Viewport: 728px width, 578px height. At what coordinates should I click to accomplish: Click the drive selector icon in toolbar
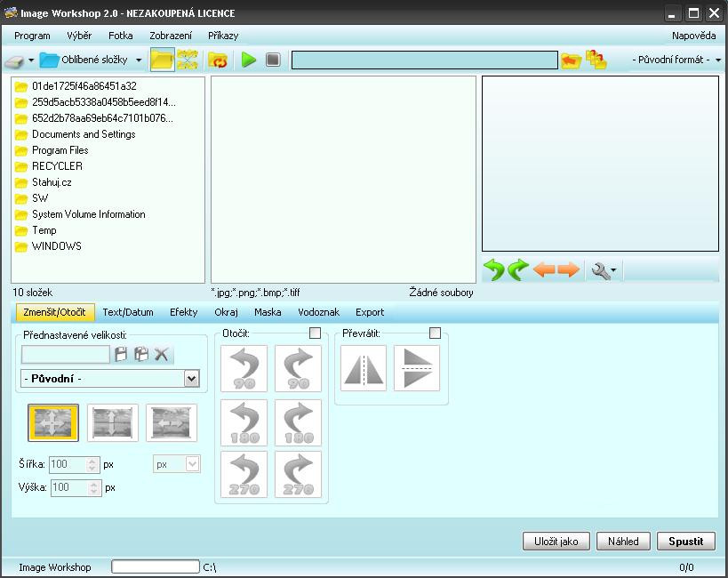point(14,60)
